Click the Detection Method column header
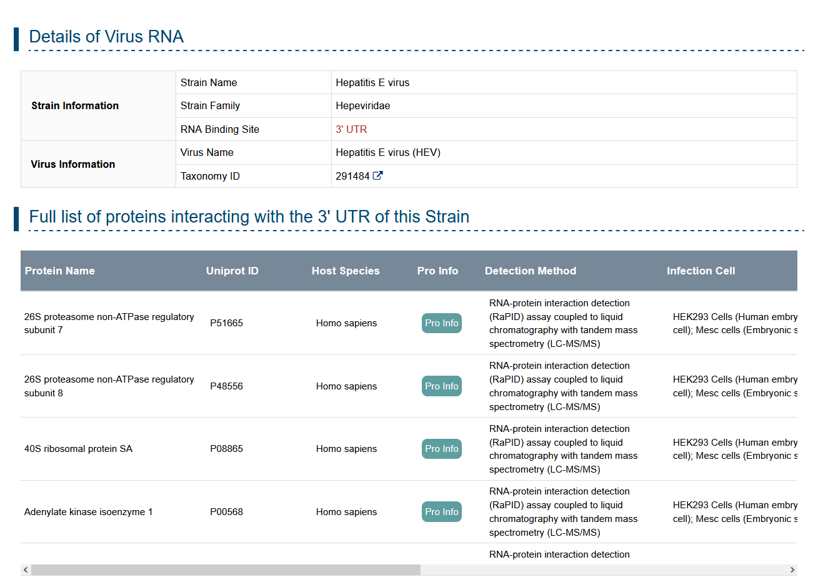 530,271
